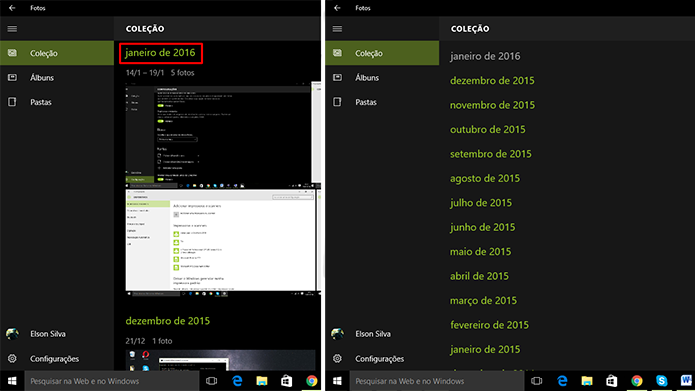Image resolution: width=695 pixels, height=391 pixels.
Task: Jump to dezembro de 2015 in month list
Action: click(492, 81)
